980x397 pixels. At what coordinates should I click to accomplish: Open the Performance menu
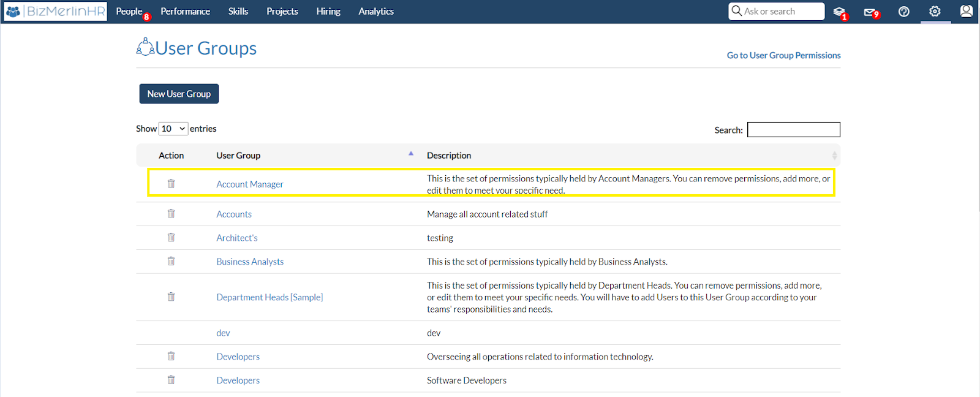185,12
